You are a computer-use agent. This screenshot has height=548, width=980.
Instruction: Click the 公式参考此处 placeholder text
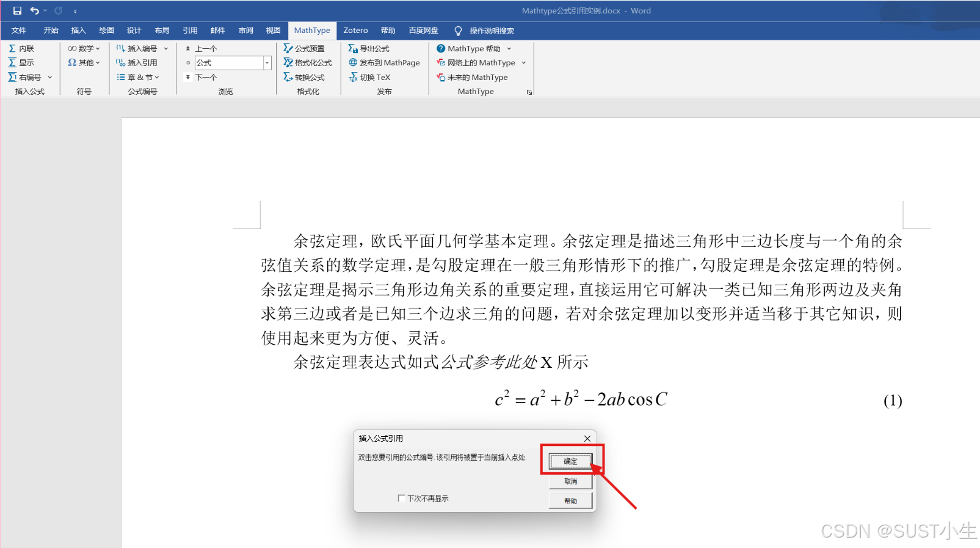(489, 362)
